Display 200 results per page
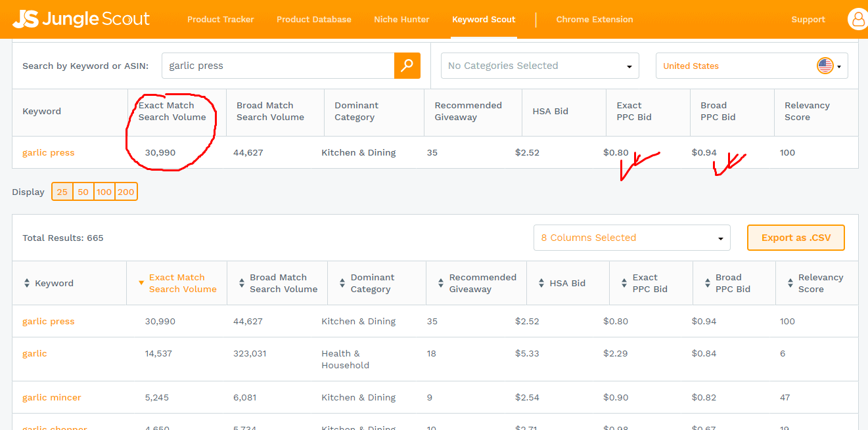 (126, 192)
